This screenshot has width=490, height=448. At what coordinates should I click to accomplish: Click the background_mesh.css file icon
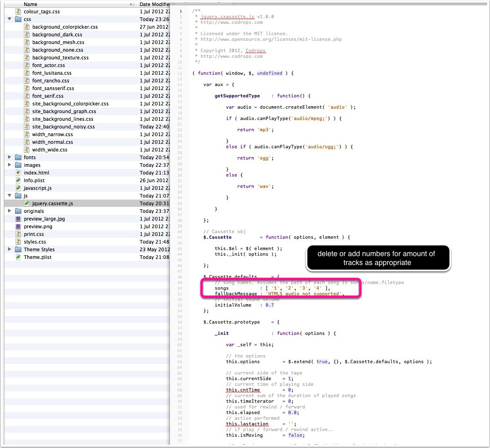pyautogui.click(x=27, y=42)
